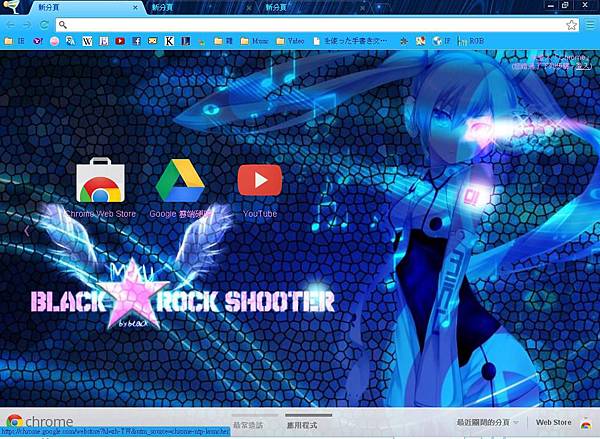
Task: Close the first 新分頁 tab
Action: pyautogui.click(x=135, y=7)
